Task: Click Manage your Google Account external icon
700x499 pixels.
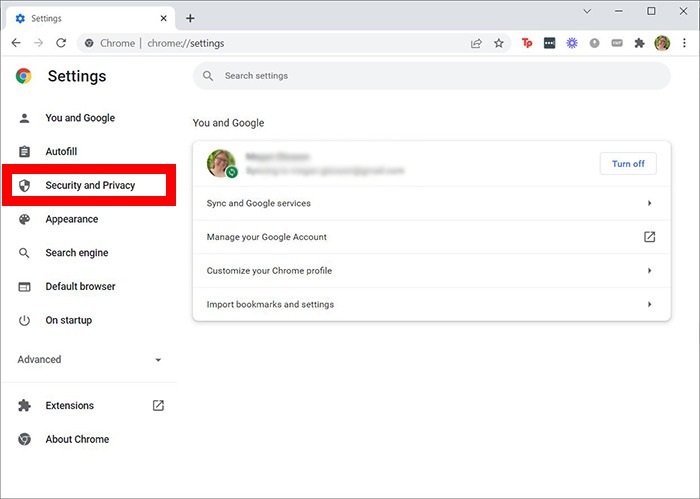Action: point(650,237)
